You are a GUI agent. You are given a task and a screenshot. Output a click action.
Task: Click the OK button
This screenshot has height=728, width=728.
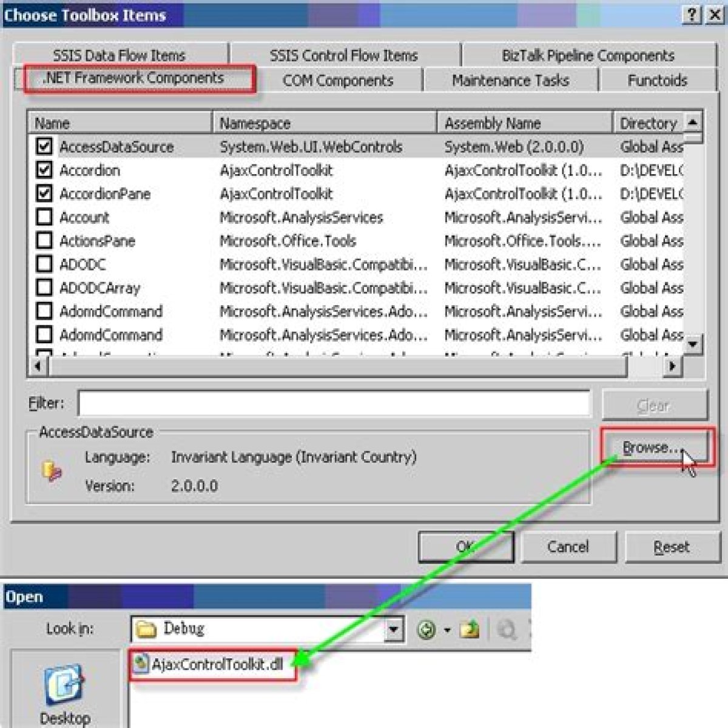click(465, 547)
